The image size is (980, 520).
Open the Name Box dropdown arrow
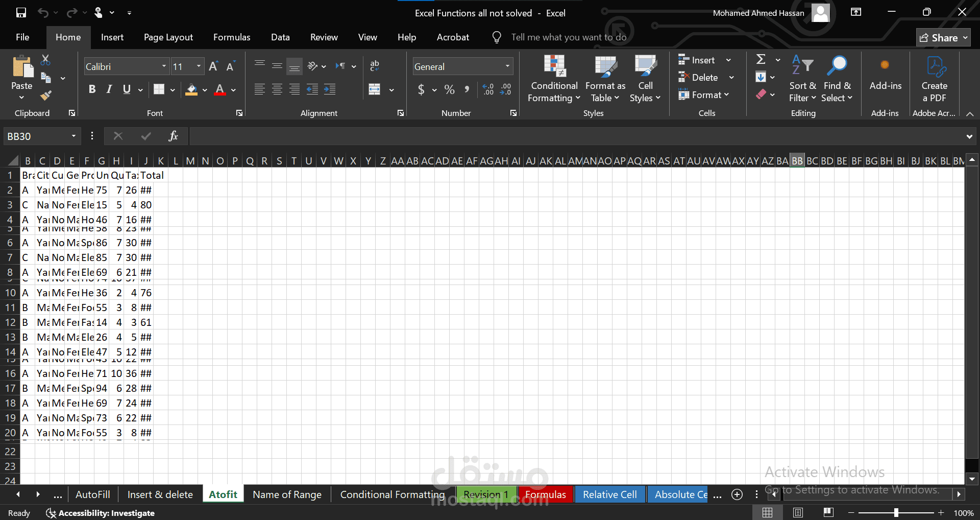click(x=73, y=136)
